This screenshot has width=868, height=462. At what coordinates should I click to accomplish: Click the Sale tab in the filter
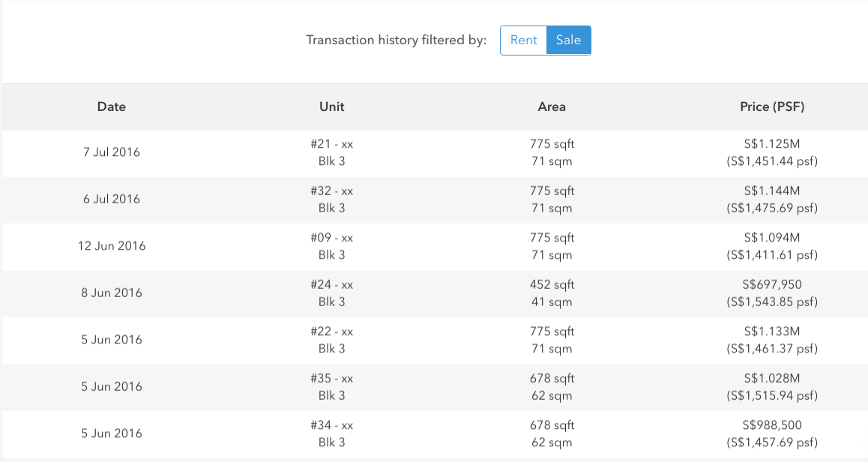[x=568, y=40]
